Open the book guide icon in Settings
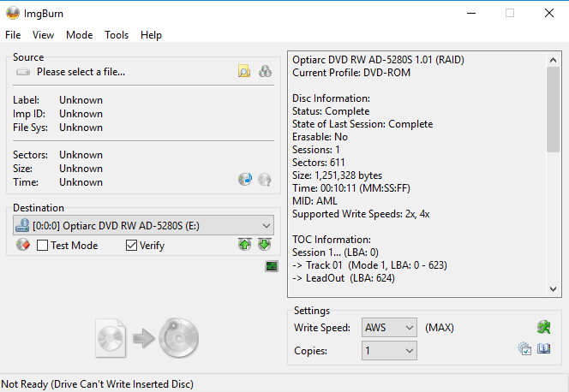 543,348
